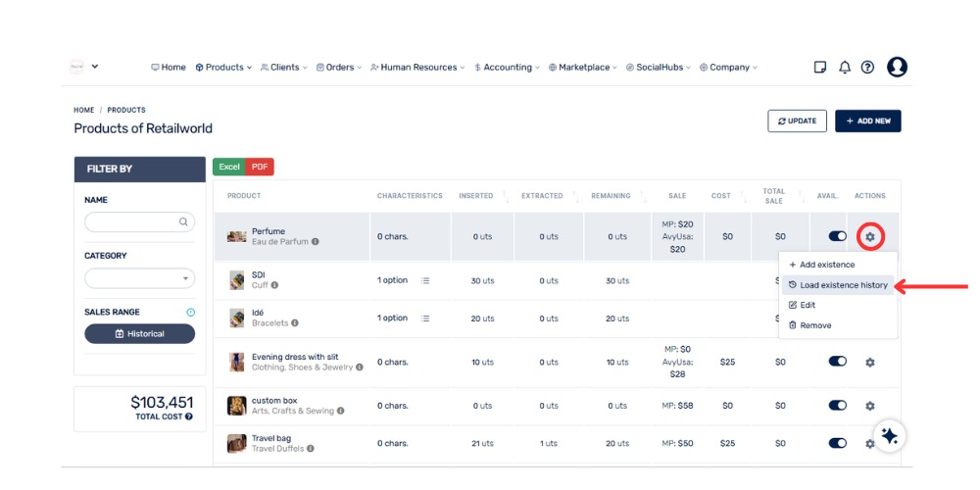Image resolution: width=980 pixels, height=490 pixels.
Task: Open the list icon beside SDI's 1 option
Action: [x=425, y=280]
